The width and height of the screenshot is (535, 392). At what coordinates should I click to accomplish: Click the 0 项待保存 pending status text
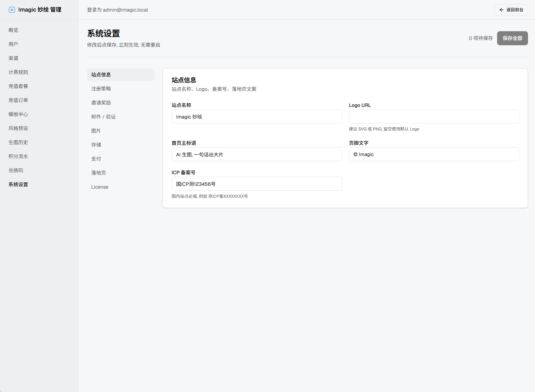481,38
